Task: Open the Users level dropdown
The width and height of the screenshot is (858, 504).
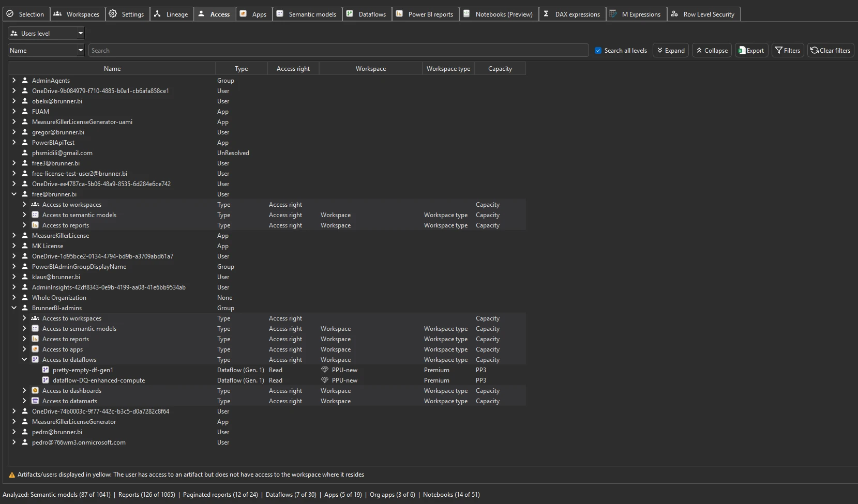Action: coord(46,33)
